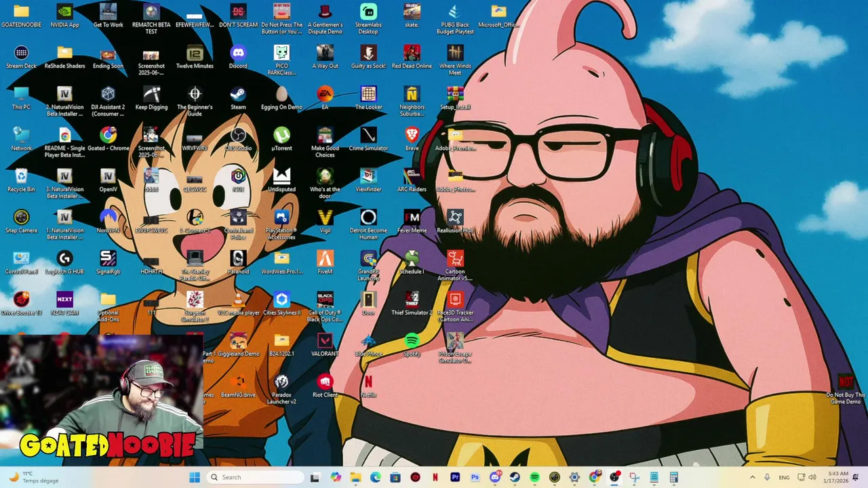This screenshot has height=488, width=868.
Task: Click the microphone tray icon
Action: (x=767, y=477)
